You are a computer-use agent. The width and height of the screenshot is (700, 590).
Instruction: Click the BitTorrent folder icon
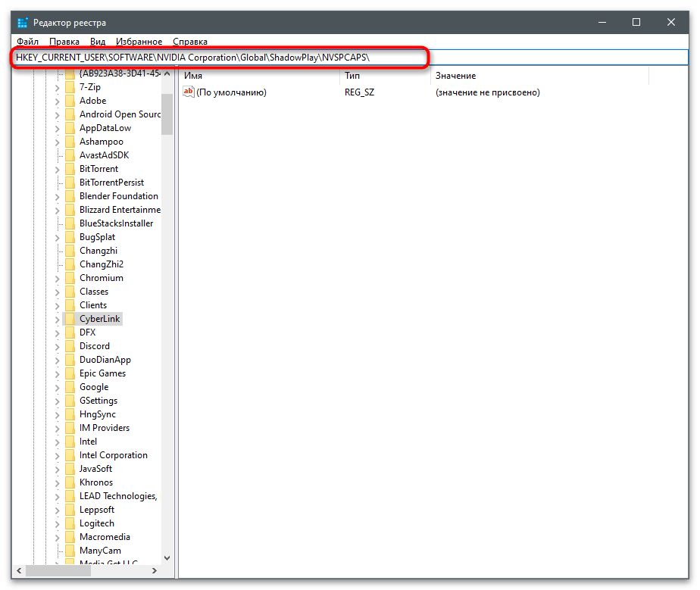70,169
